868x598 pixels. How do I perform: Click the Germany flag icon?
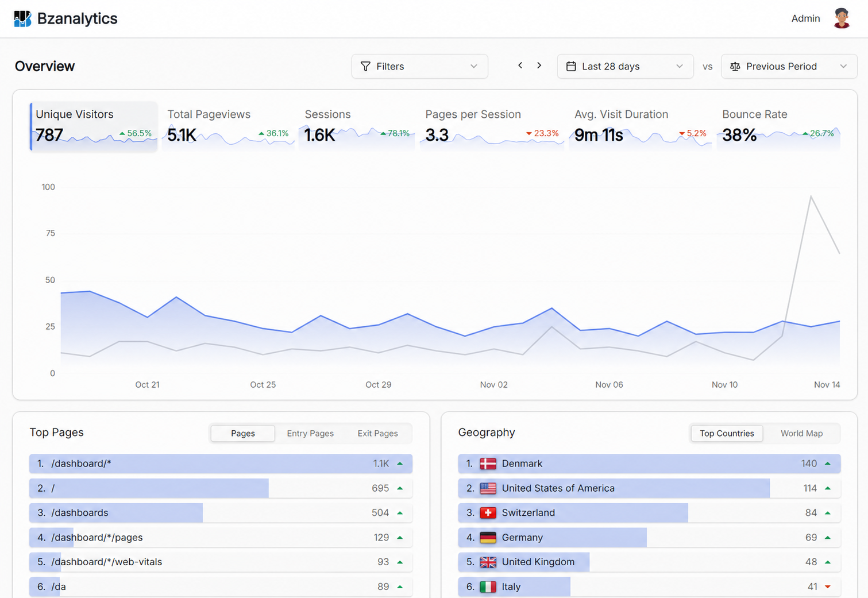point(488,538)
